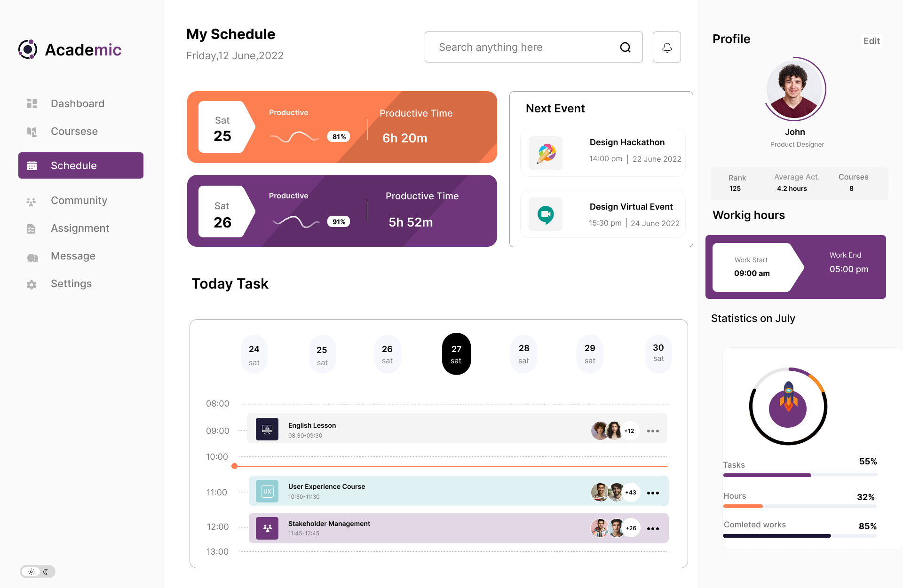
Task: Switch to dark mode moon toggle
Action: (46, 572)
